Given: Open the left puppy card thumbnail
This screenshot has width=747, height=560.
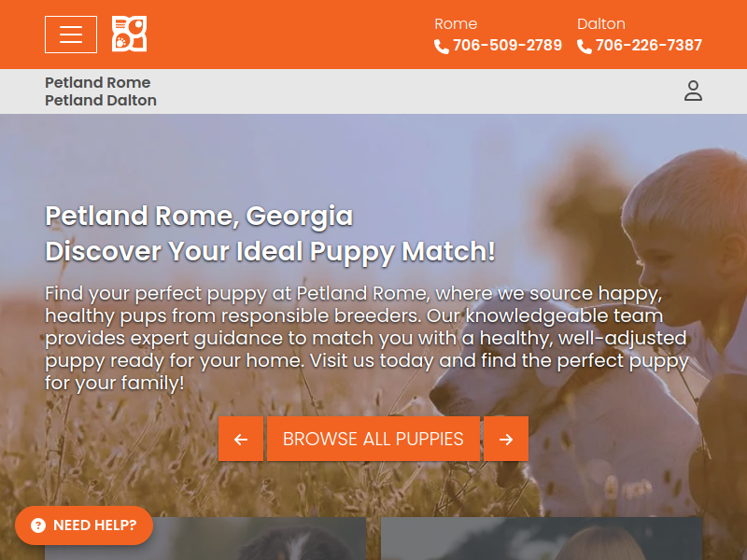Looking at the screenshot, I should click(205, 539).
